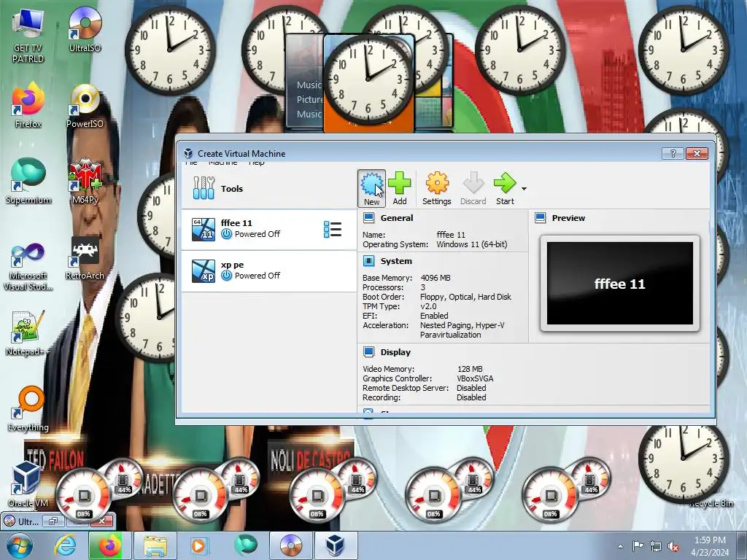
Task: Open the RetroArch desktop shortcut
Action: click(85, 258)
